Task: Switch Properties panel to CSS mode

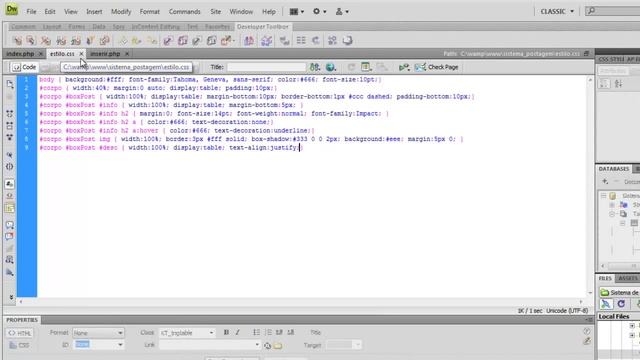Action: click(x=20, y=345)
